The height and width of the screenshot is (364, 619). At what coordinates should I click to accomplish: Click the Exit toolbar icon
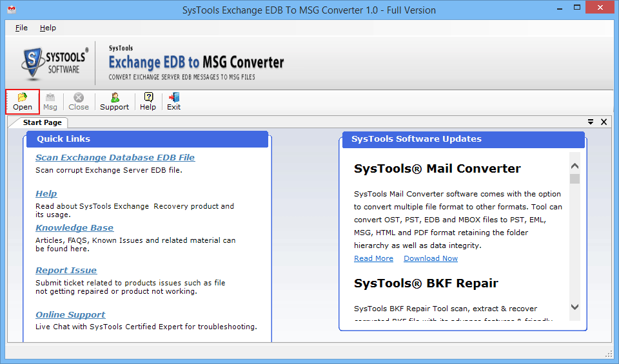tap(173, 101)
